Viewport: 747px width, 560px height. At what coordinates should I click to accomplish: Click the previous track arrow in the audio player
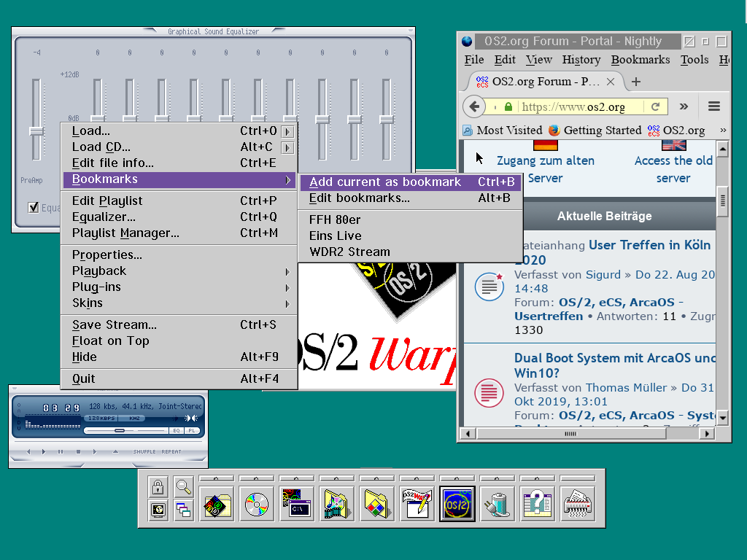coord(28,451)
